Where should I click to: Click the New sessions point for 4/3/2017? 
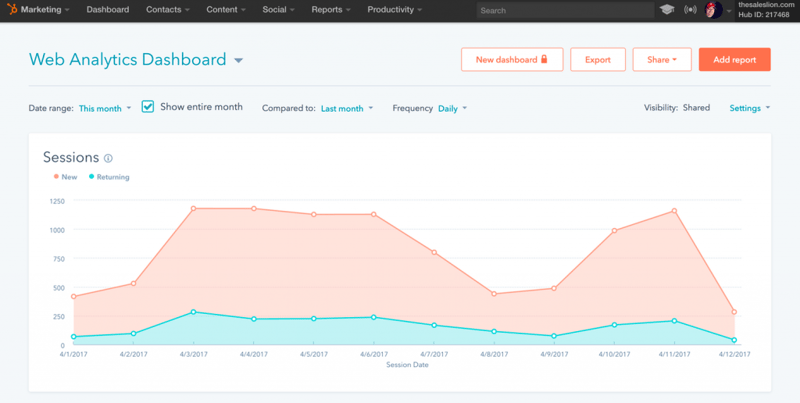click(x=193, y=209)
